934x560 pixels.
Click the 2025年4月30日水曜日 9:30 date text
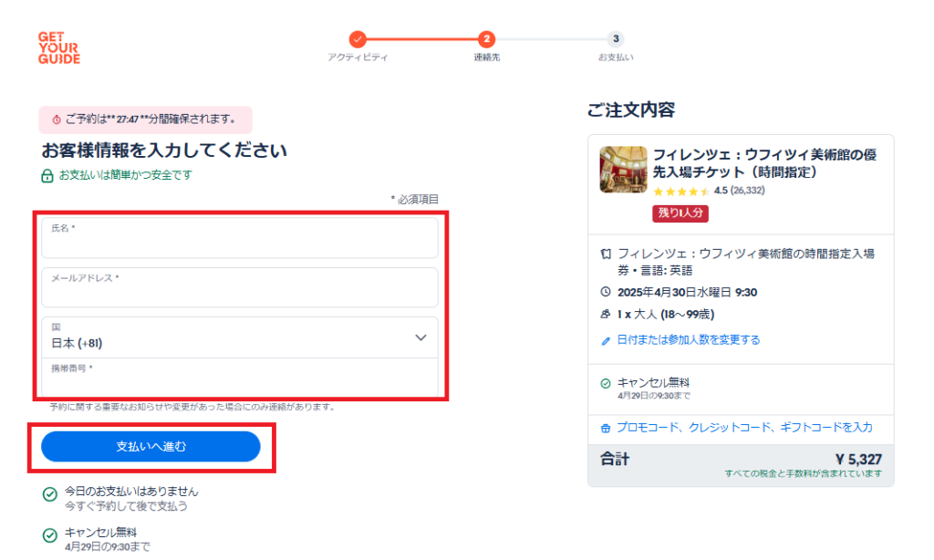click(x=688, y=292)
